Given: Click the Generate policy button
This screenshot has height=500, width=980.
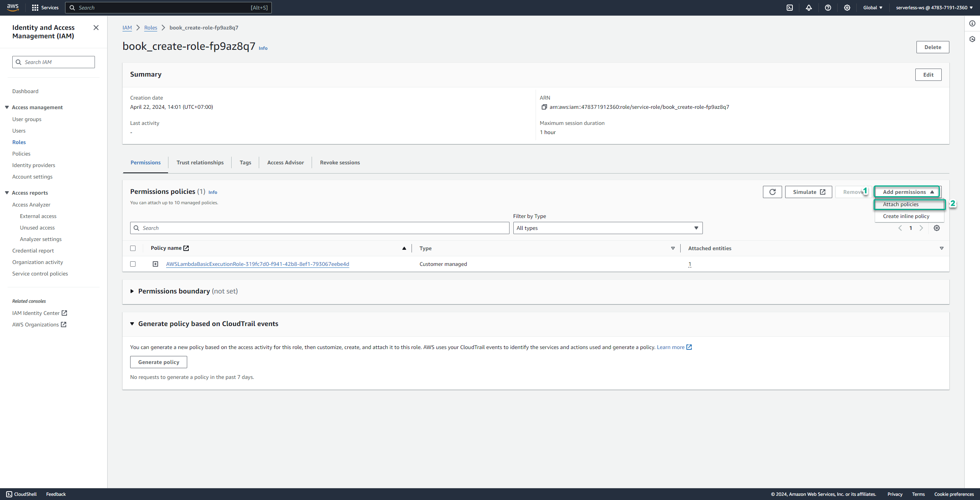Looking at the screenshot, I should 158,362.
